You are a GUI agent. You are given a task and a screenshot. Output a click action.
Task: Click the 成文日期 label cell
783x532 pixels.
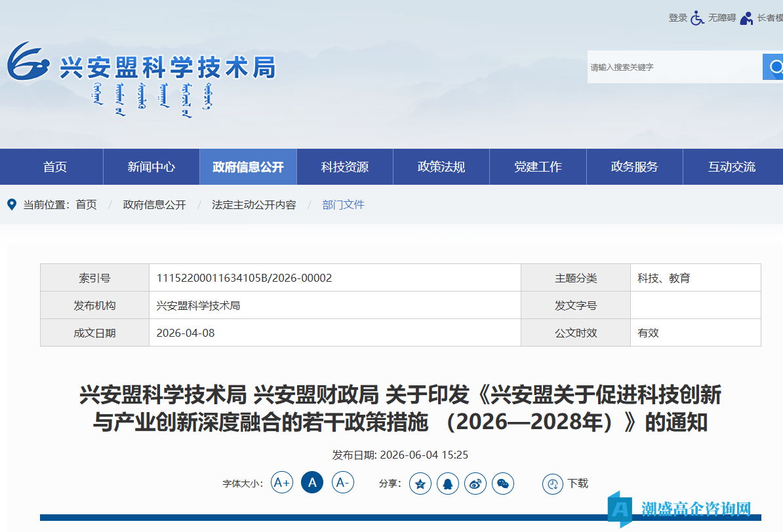coord(95,333)
